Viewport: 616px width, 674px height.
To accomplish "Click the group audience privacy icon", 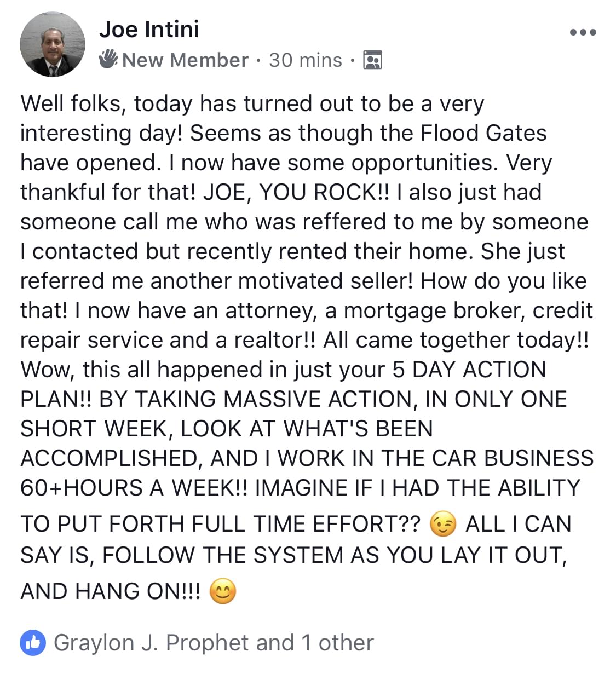I will [372, 60].
